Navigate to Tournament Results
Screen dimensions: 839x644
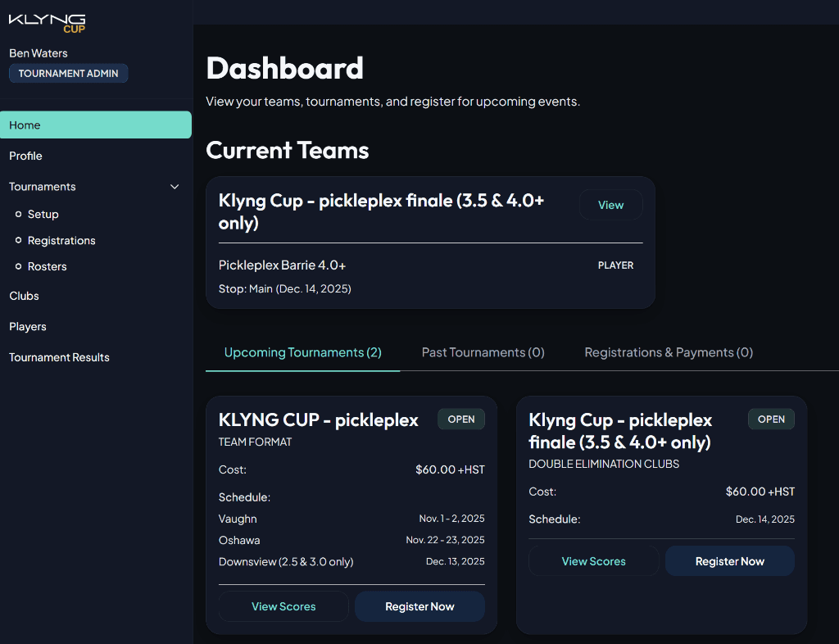pos(59,357)
